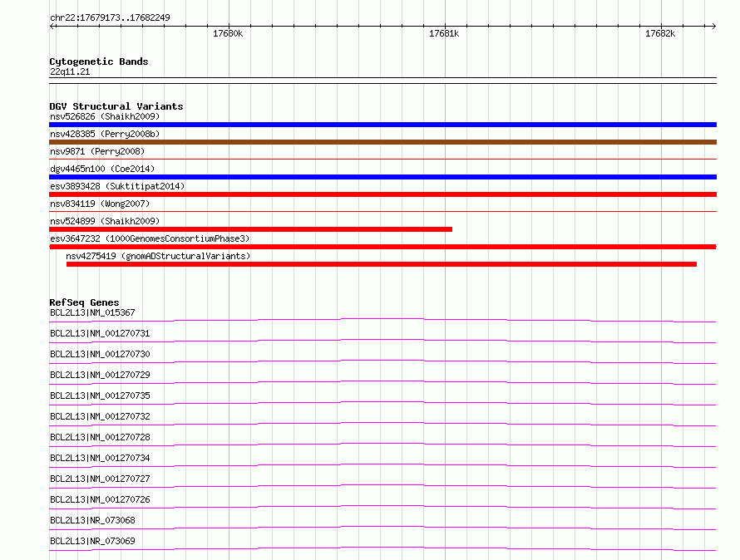Click the blue bar under nsv526826
This screenshot has height=560, width=740.
point(382,125)
